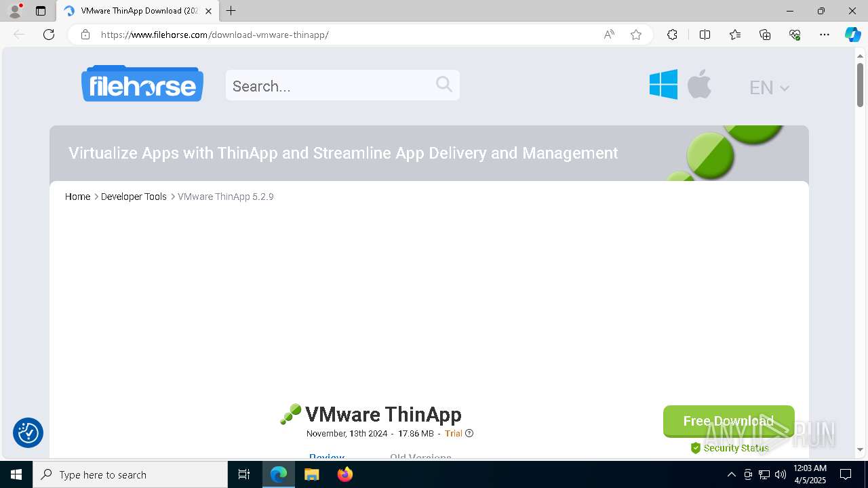The image size is (868, 488).
Task: Show Trial license help icon
Action: 469,434
